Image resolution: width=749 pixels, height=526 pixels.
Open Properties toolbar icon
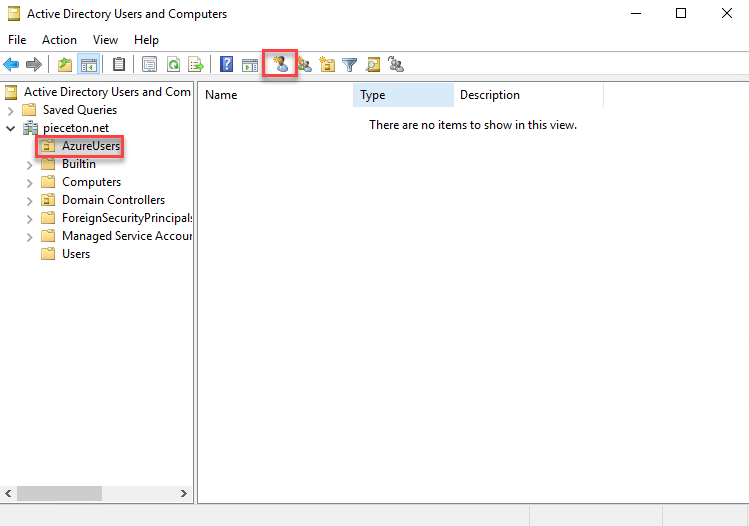pos(150,64)
